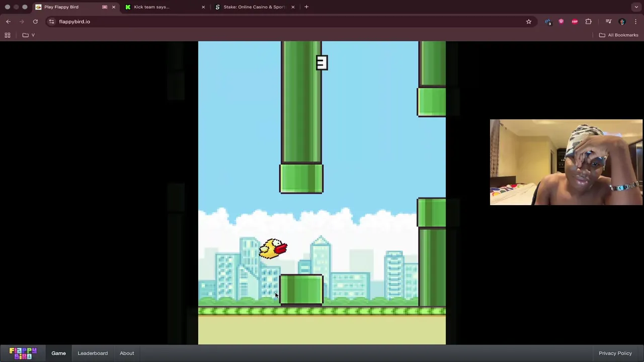Click the webcam overlay video
Viewport: 644px width, 362px height.
coord(566,162)
